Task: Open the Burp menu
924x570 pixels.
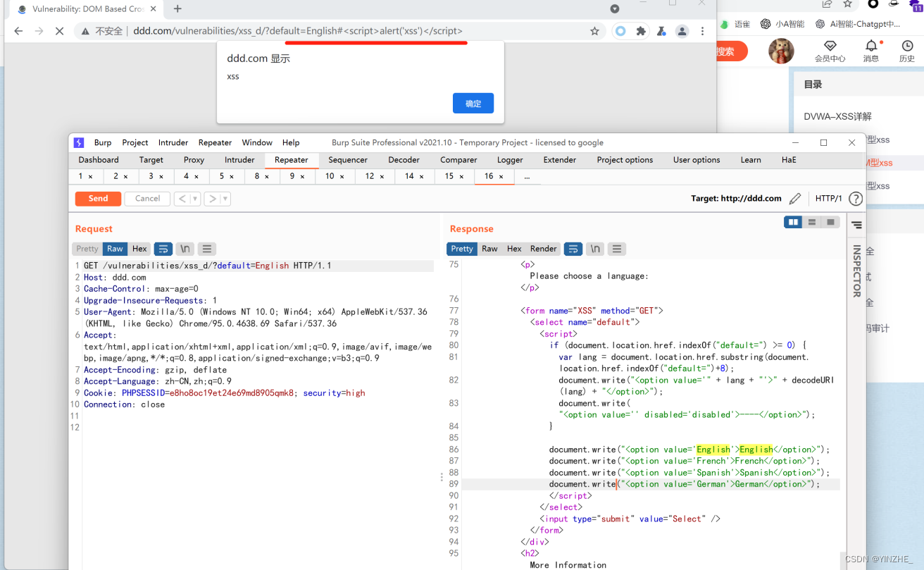Action: (x=103, y=142)
